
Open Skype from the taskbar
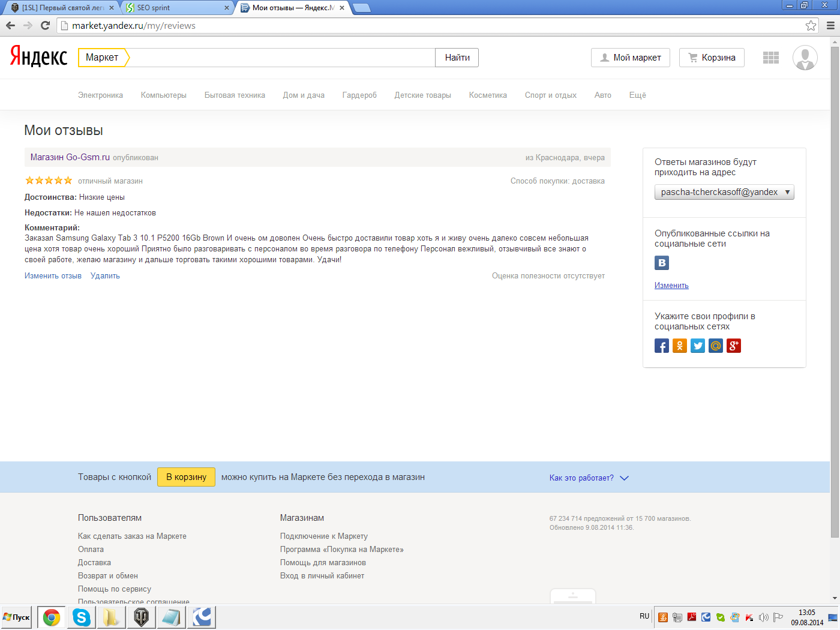[x=82, y=617]
